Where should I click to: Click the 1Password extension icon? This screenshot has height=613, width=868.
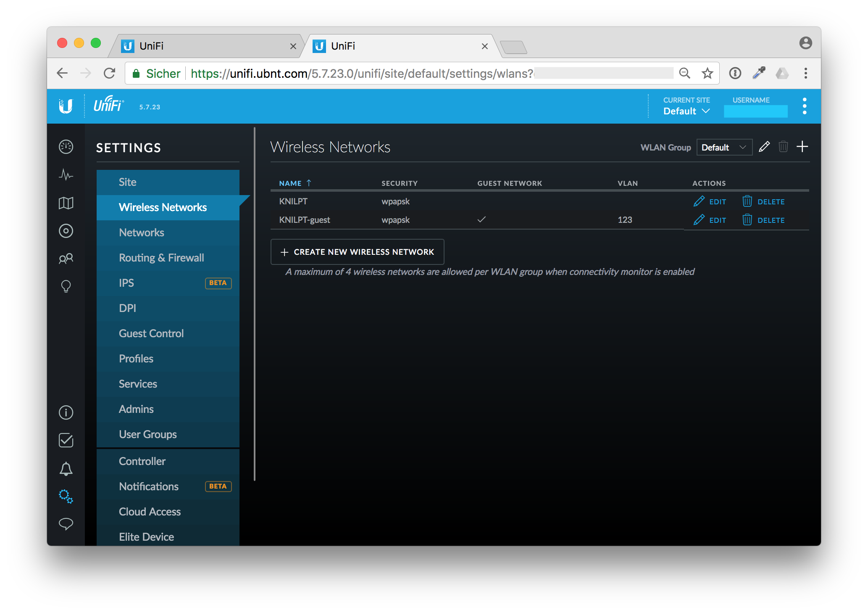[x=735, y=73]
